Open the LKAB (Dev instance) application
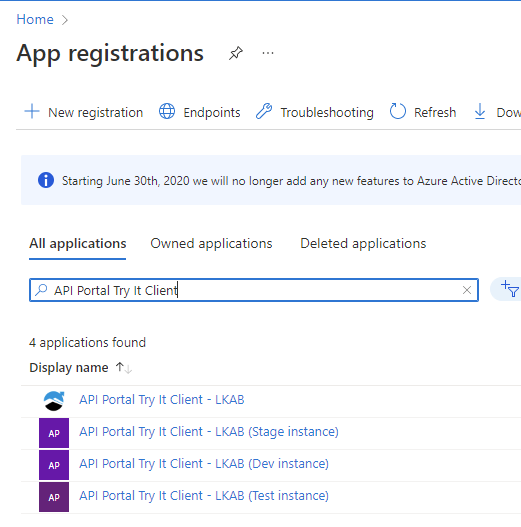 [204, 463]
